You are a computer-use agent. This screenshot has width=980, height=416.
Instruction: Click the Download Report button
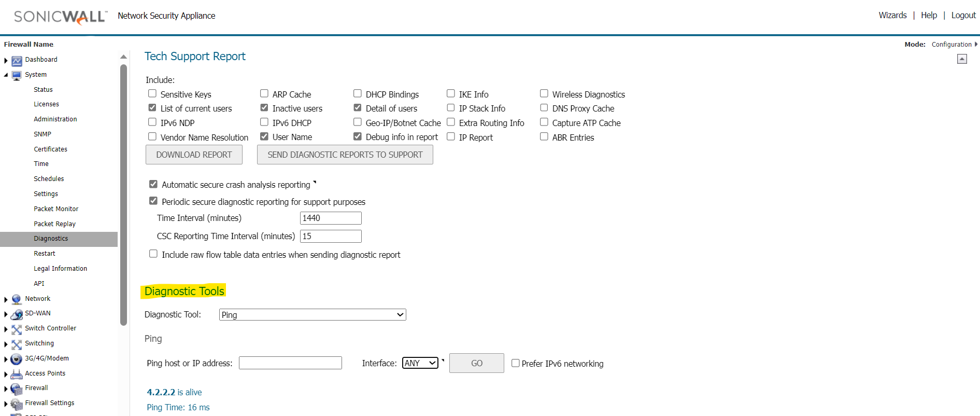click(x=194, y=155)
